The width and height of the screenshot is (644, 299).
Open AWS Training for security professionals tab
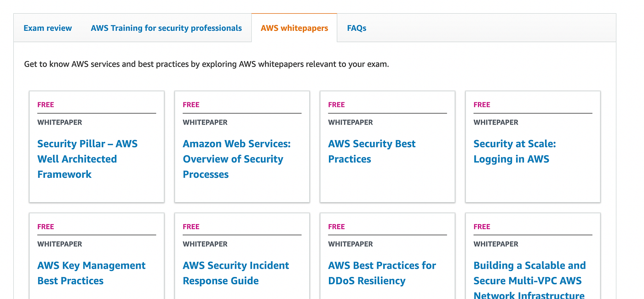[x=166, y=28]
